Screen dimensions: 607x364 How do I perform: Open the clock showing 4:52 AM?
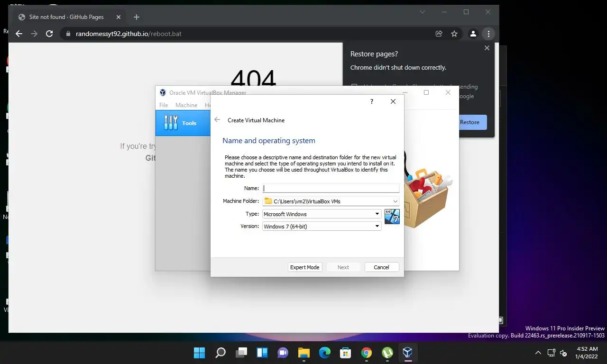tap(587, 353)
